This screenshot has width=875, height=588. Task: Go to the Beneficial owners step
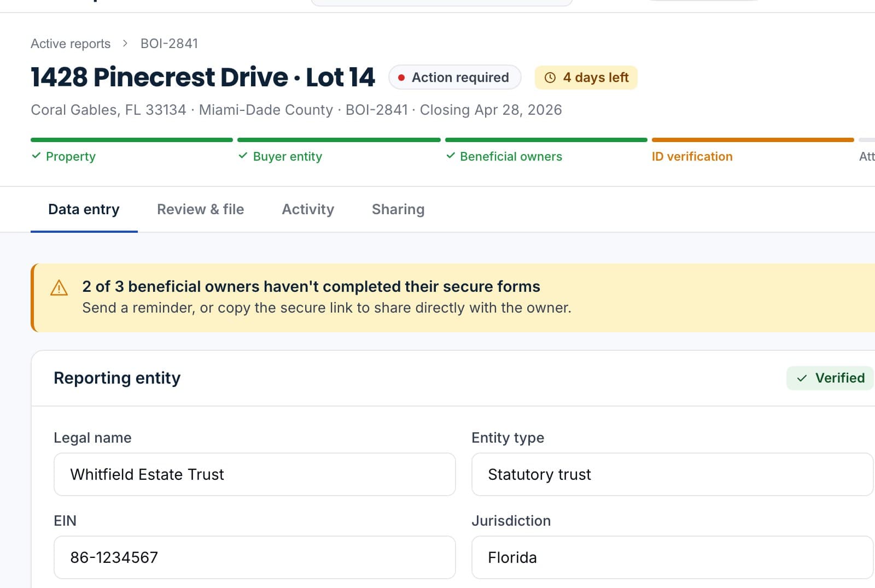pos(511,156)
